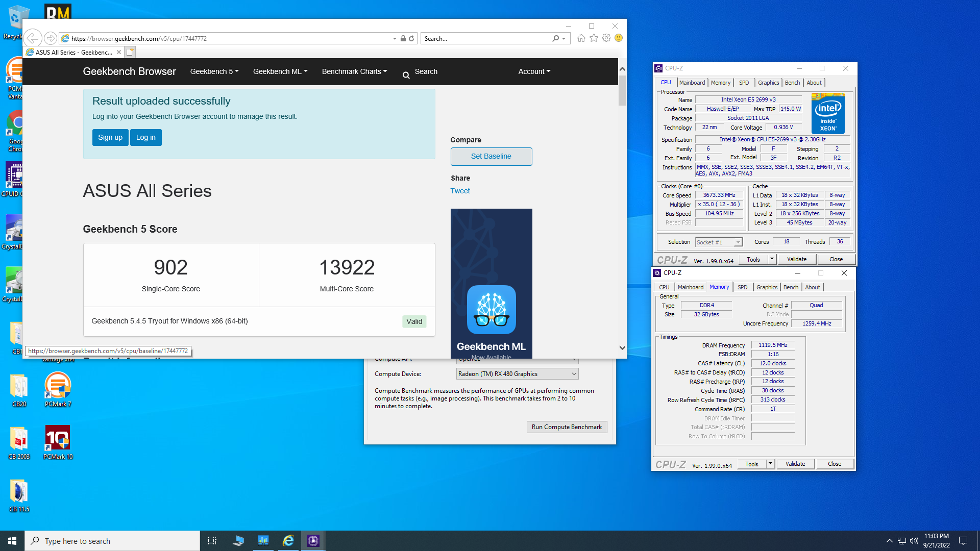Switch to Bench tab in upper CPU-Z window

click(x=792, y=83)
